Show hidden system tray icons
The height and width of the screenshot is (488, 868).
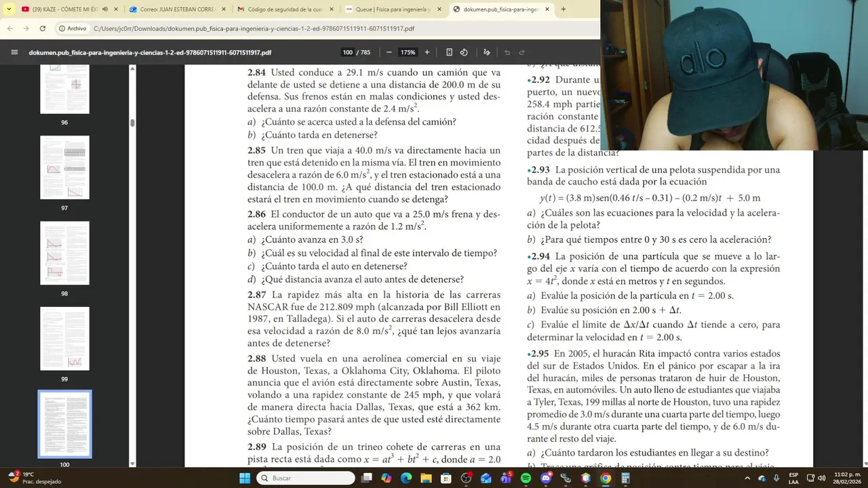[x=748, y=478]
